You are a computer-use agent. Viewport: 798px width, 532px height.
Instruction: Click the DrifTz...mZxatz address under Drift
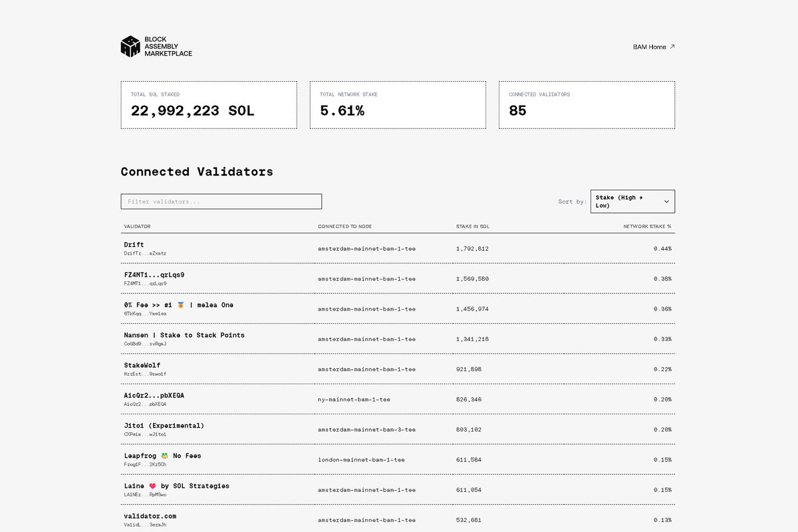coord(145,253)
